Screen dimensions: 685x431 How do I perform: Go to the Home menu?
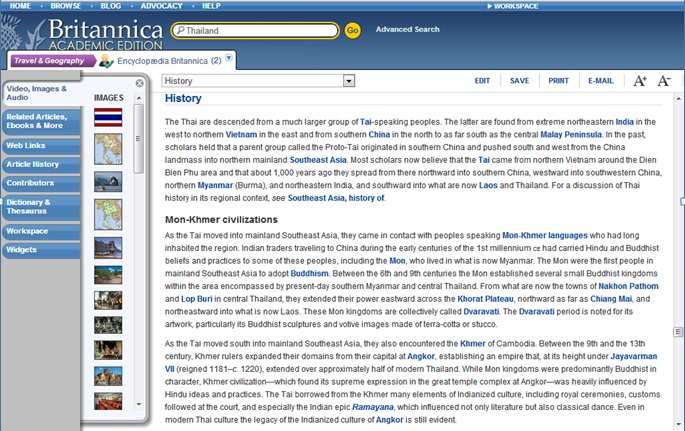(20, 6)
